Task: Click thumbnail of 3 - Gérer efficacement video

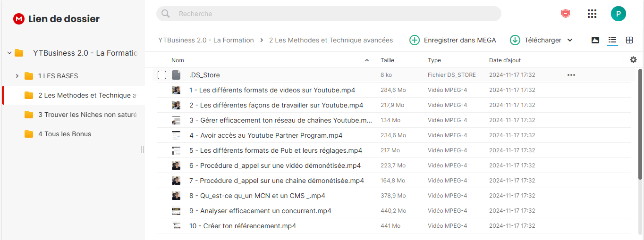Action: [x=176, y=120]
